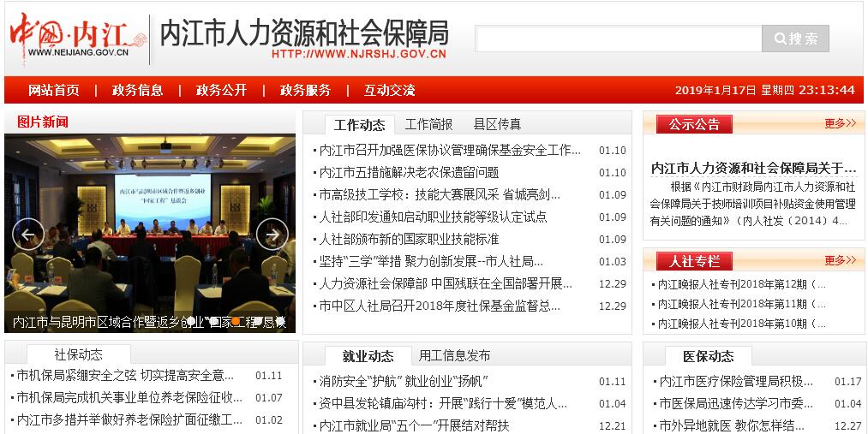
Task: Click the next slide arrow on news carousel
Action: click(272, 234)
